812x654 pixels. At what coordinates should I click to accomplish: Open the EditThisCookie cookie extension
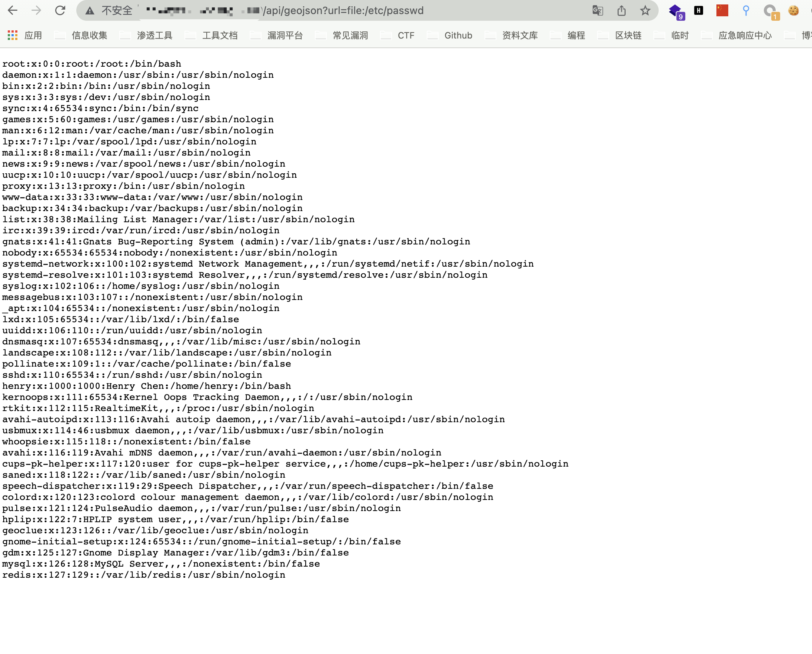(793, 11)
